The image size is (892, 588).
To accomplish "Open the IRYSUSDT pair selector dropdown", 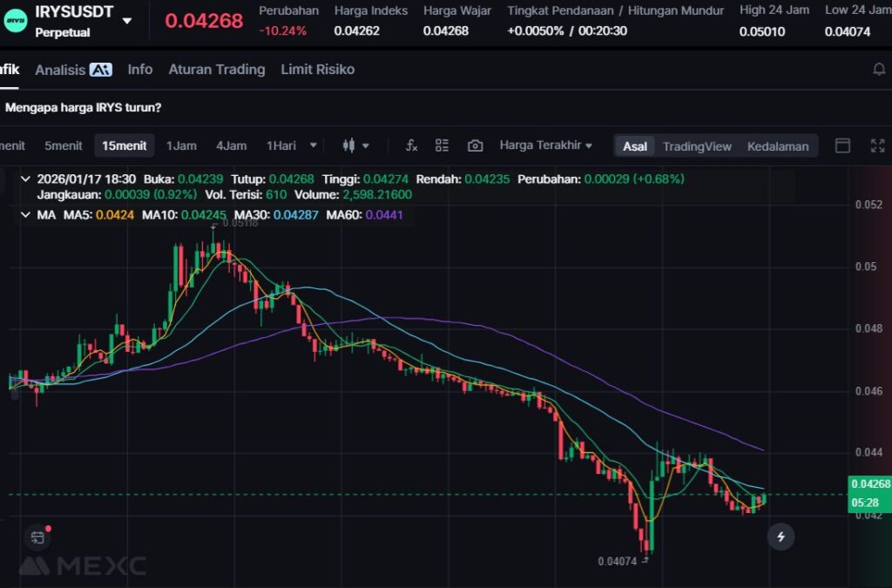I will click(127, 20).
